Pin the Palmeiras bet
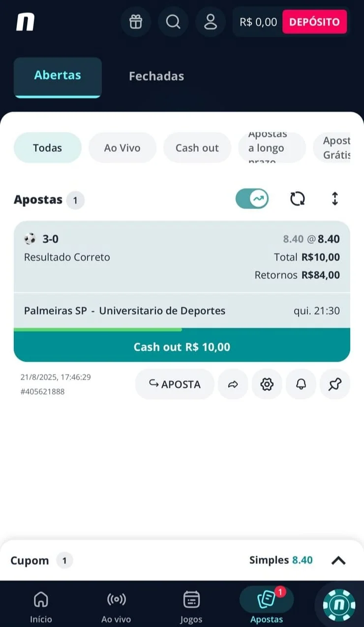The image size is (364, 627). pyautogui.click(x=335, y=384)
